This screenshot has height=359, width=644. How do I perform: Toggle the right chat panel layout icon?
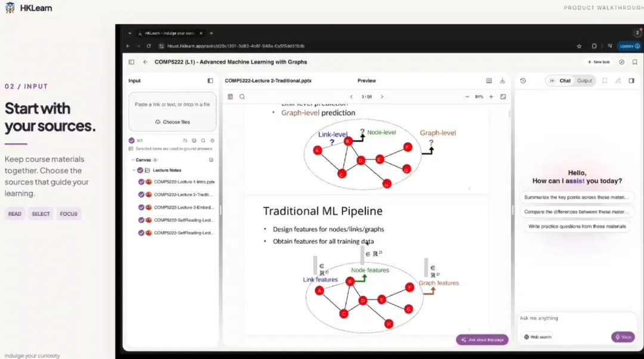click(x=631, y=81)
